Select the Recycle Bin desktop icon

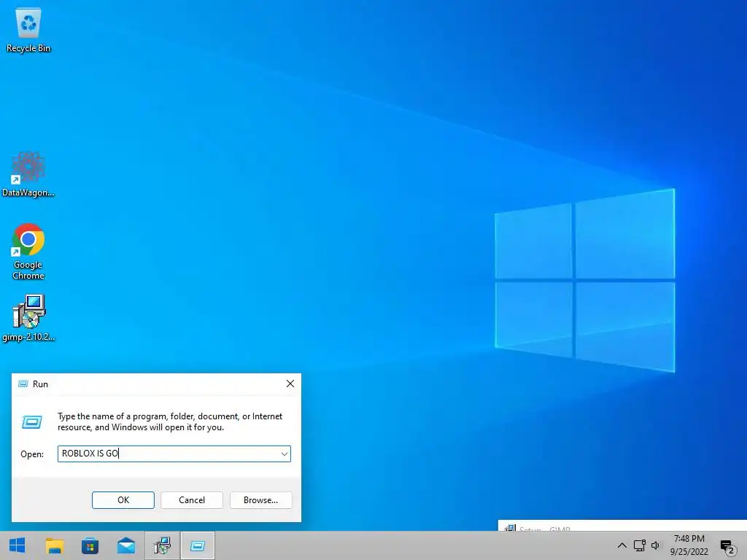point(28,31)
